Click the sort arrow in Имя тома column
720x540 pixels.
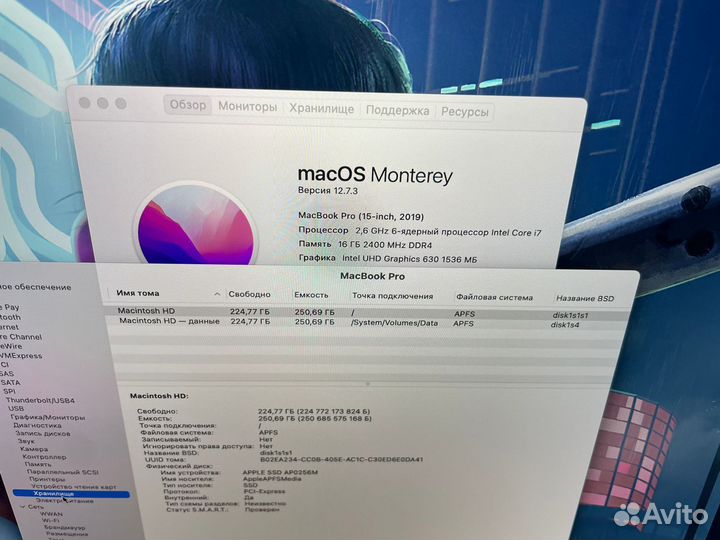coord(217,294)
